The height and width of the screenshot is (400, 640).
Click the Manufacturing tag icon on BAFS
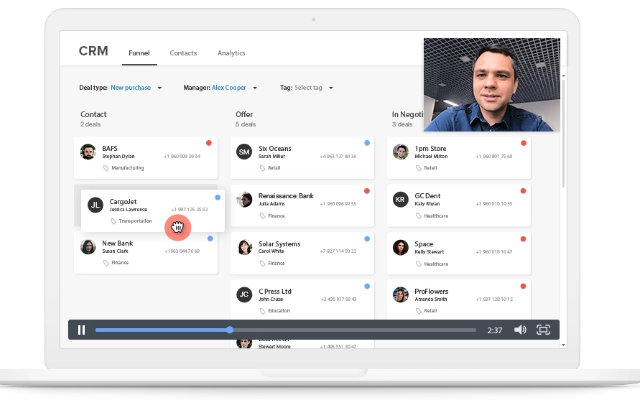point(106,170)
